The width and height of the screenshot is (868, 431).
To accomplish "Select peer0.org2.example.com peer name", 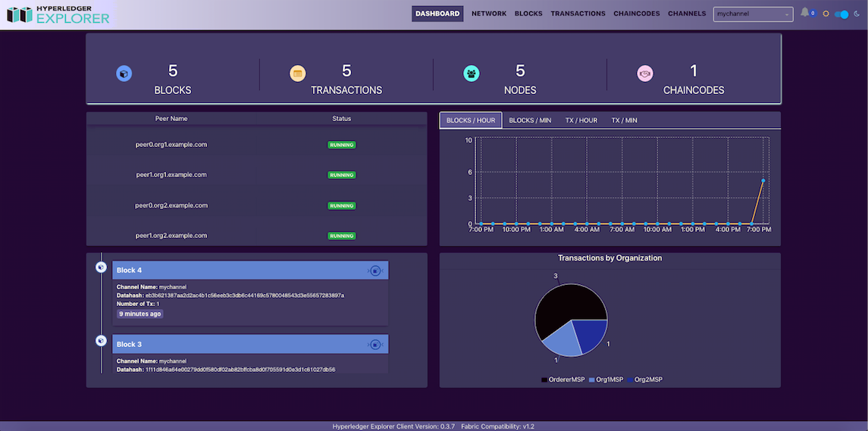I will point(171,205).
